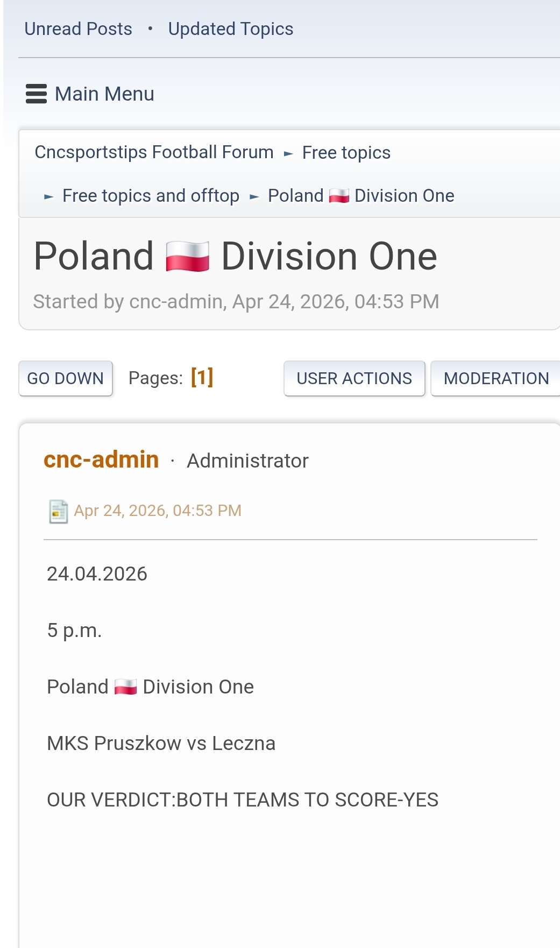The height and width of the screenshot is (948, 560).
Task: Click the arrow before Poland Division One breadcrumb
Action: (x=254, y=197)
